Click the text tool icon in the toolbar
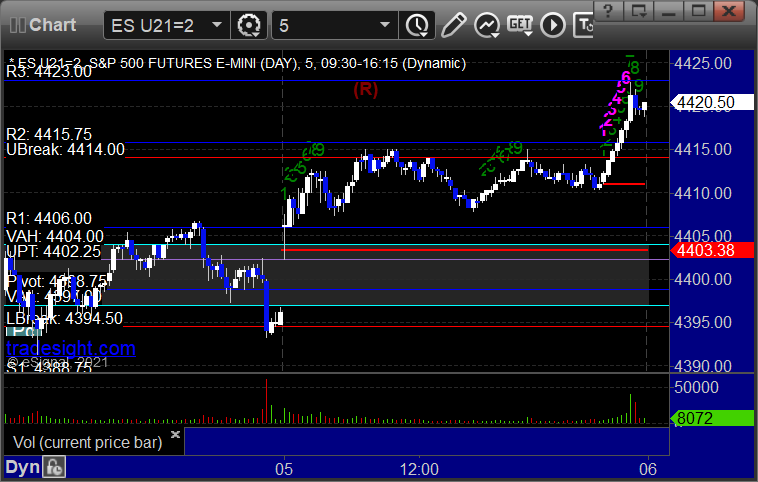The height and width of the screenshot is (482, 758). (583, 25)
